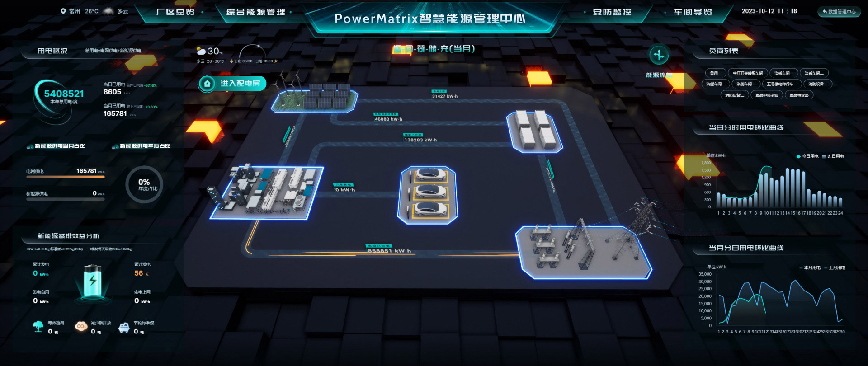Switch to 车间导览 tab
This screenshot has width=868, height=366.
point(693,12)
